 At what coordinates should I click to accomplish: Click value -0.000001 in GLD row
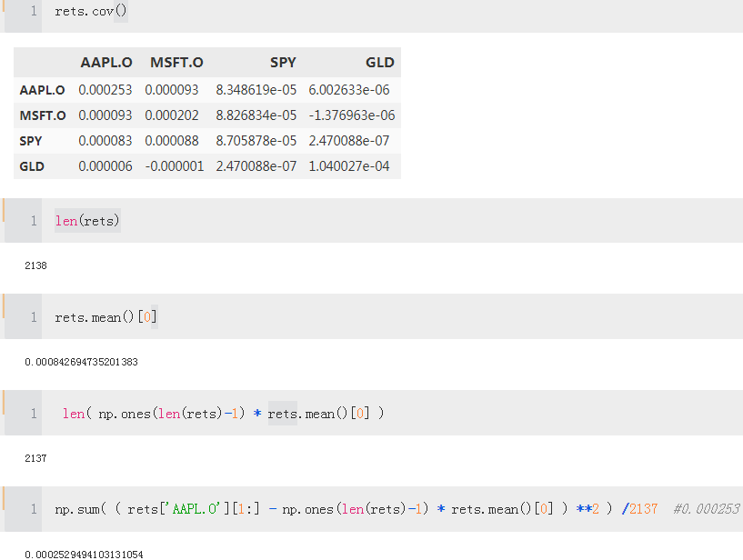[x=175, y=166]
